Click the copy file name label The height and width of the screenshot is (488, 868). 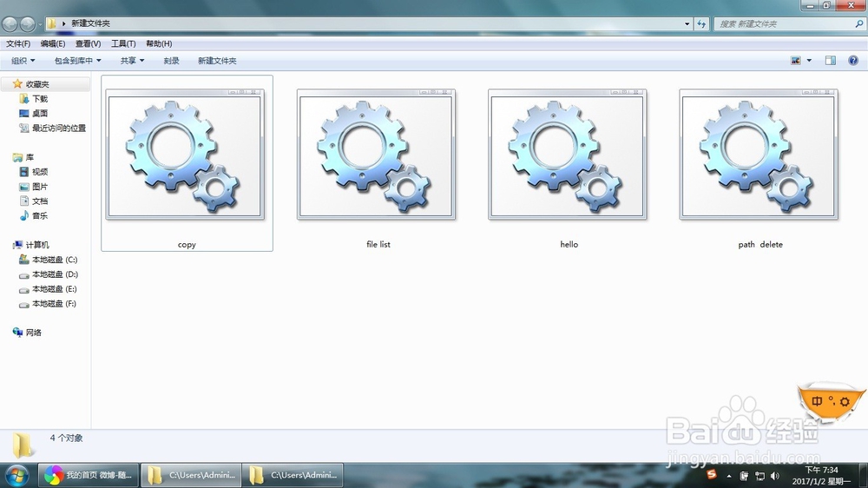(x=187, y=244)
